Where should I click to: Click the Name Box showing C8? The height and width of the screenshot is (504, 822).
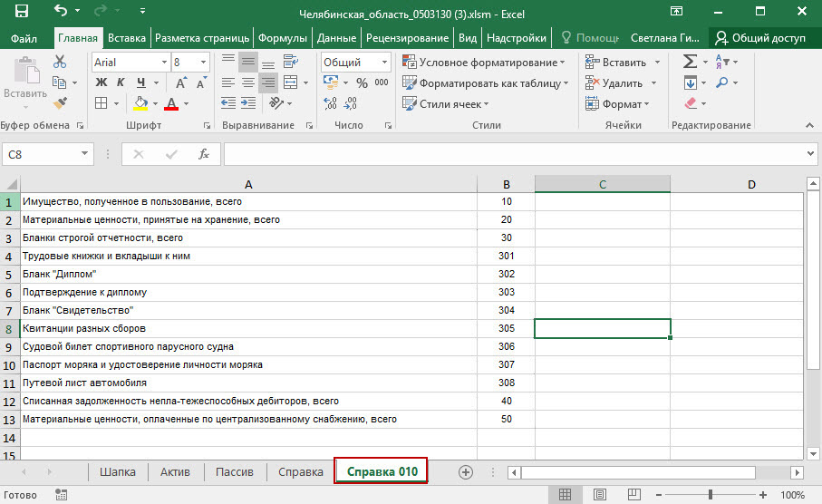point(48,154)
